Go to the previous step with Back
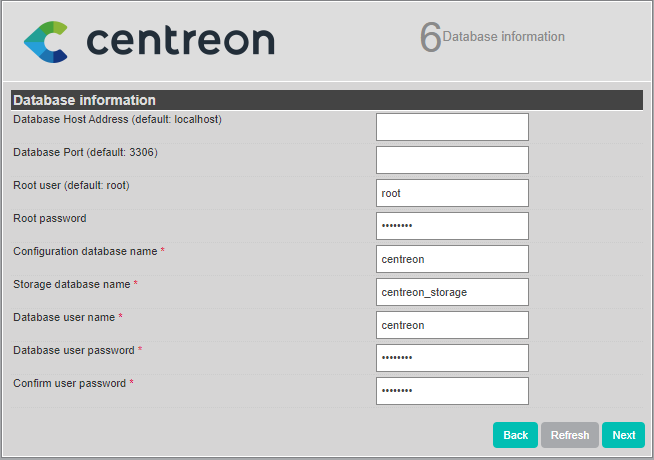 515,435
